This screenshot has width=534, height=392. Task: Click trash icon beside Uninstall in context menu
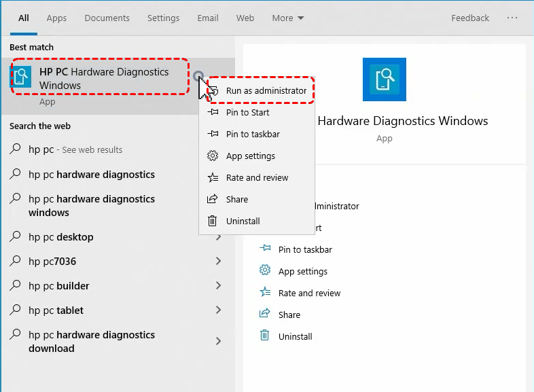point(213,221)
